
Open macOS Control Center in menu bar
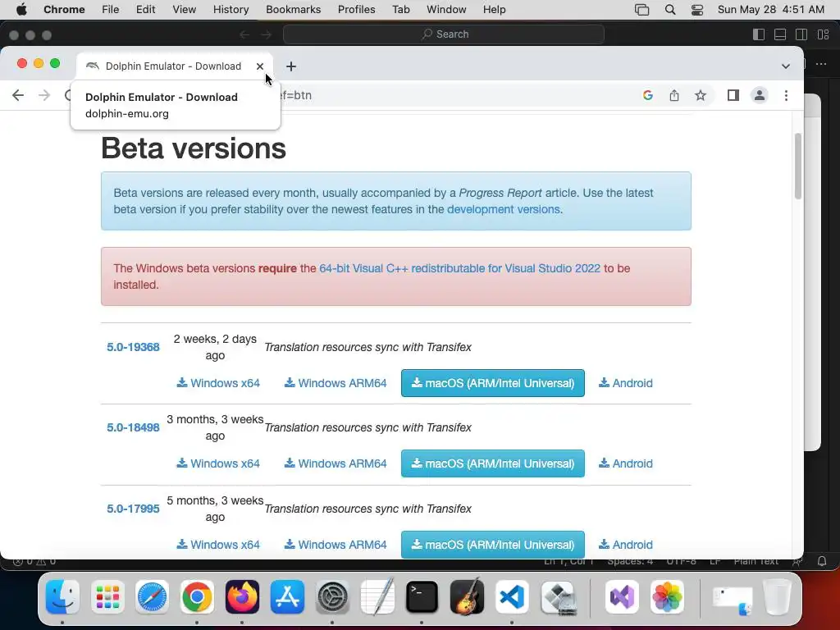pyautogui.click(x=697, y=10)
